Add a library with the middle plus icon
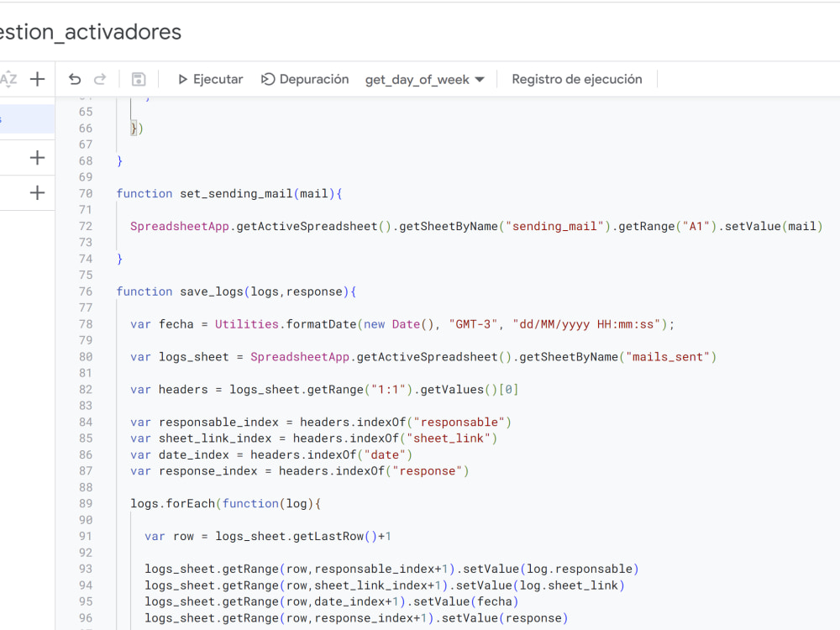 click(x=38, y=158)
